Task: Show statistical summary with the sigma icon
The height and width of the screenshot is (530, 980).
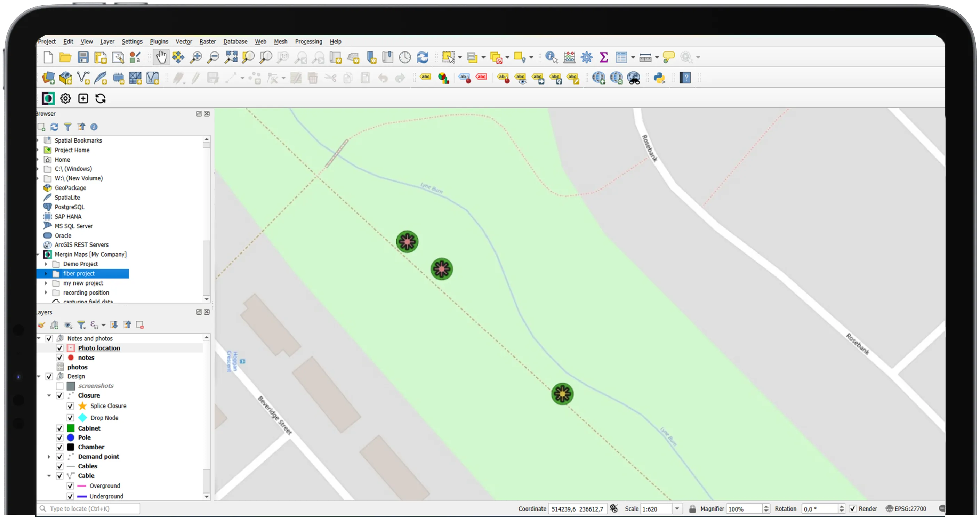Action: pyautogui.click(x=603, y=57)
